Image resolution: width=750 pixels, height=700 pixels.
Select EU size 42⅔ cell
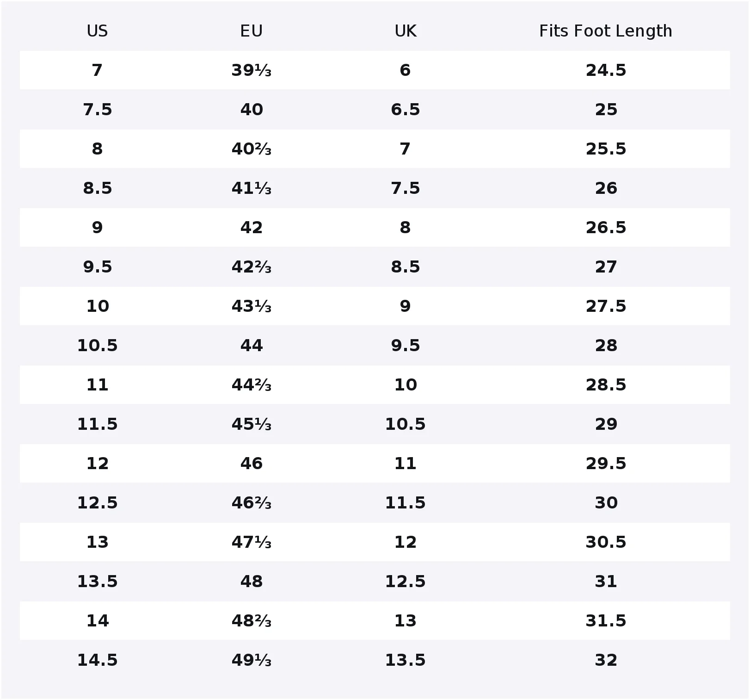251,267
